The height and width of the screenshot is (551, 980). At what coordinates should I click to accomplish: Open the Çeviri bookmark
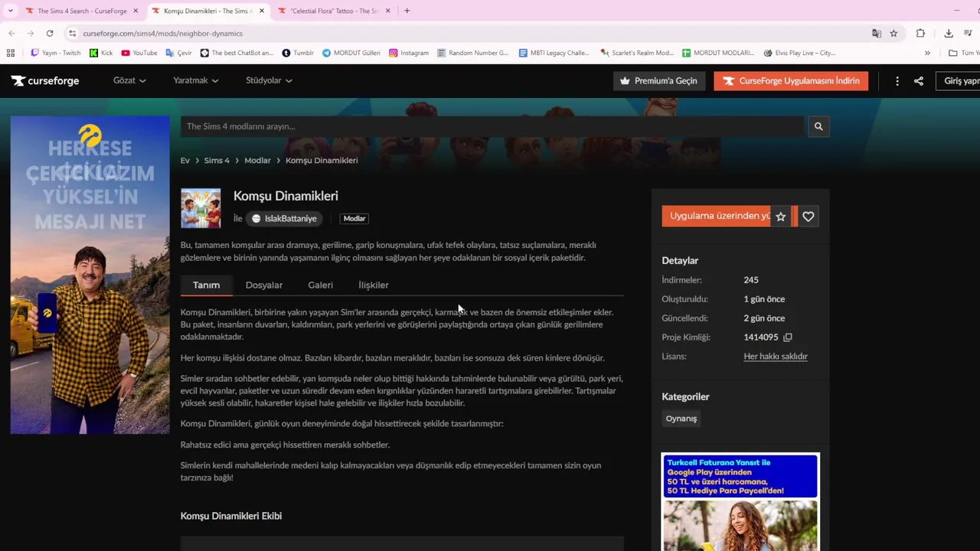coord(179,53)
